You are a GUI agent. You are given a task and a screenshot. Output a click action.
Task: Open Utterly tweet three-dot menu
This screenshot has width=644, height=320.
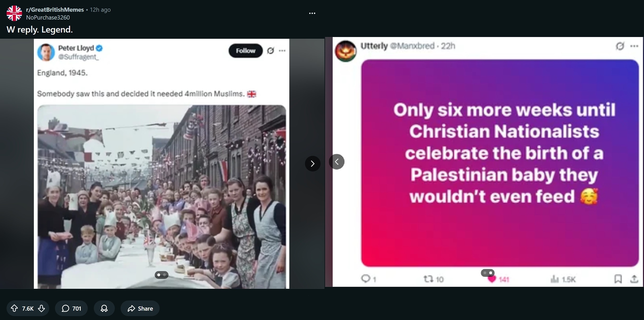click(x=634, y=46)
